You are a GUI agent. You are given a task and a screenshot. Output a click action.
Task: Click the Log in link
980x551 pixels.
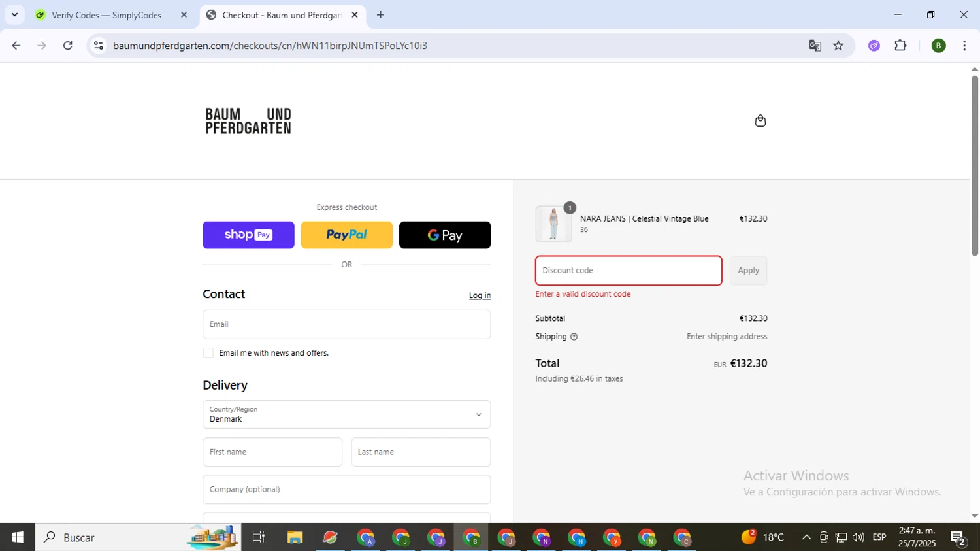click(x=480, y=295)
